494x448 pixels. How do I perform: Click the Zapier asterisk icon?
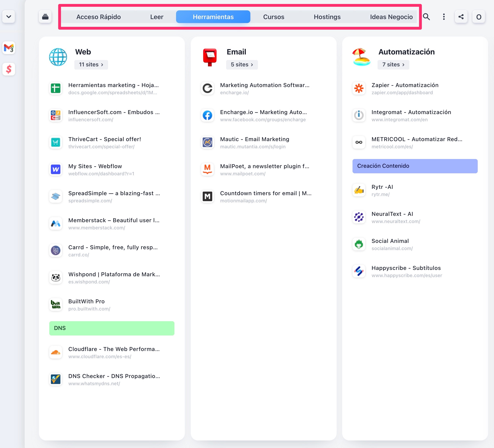[x=359, y=88]
